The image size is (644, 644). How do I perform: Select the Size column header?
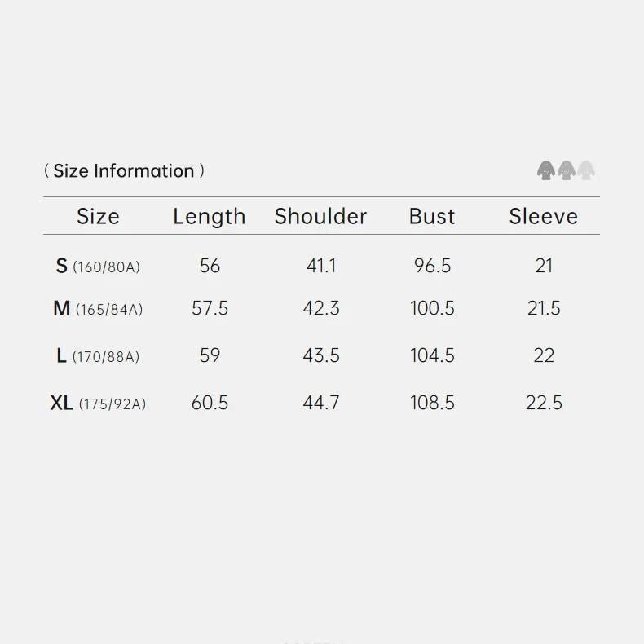98,217
